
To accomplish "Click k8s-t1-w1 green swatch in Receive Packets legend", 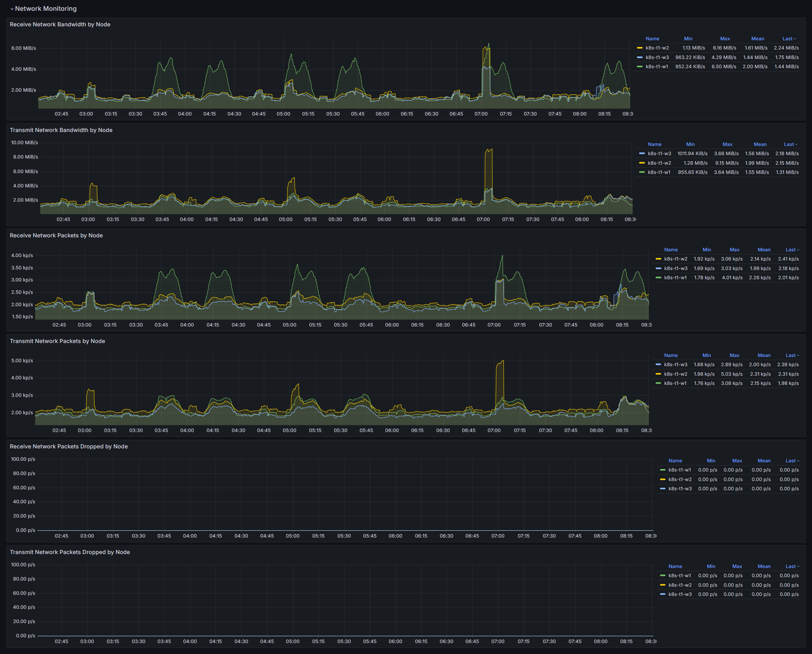I will pyautogui.click(x=658, y=278).
